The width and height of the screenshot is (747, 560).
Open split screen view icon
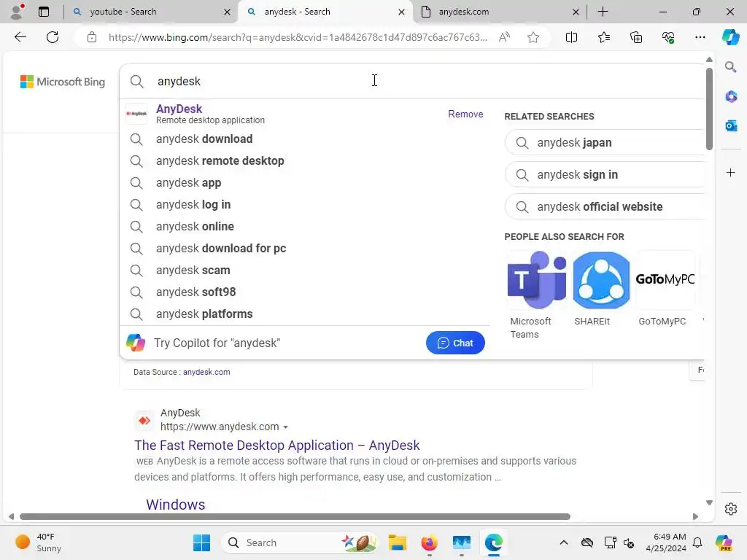coord(571,37)
